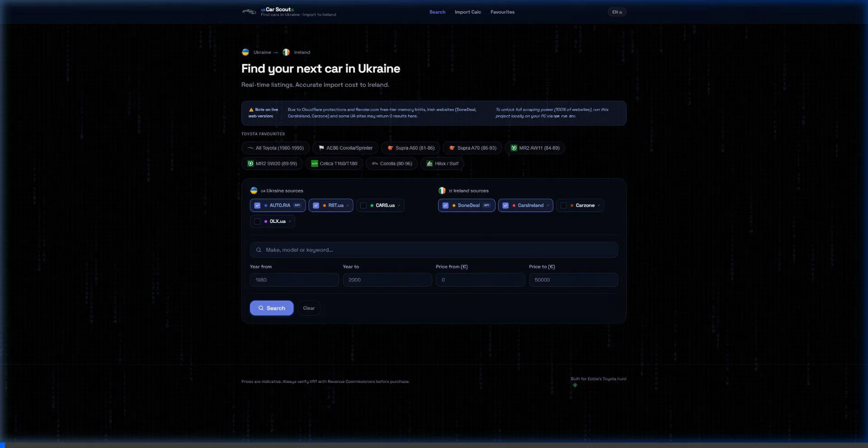
Task: Run the Search button
Action: click(272, 308)
